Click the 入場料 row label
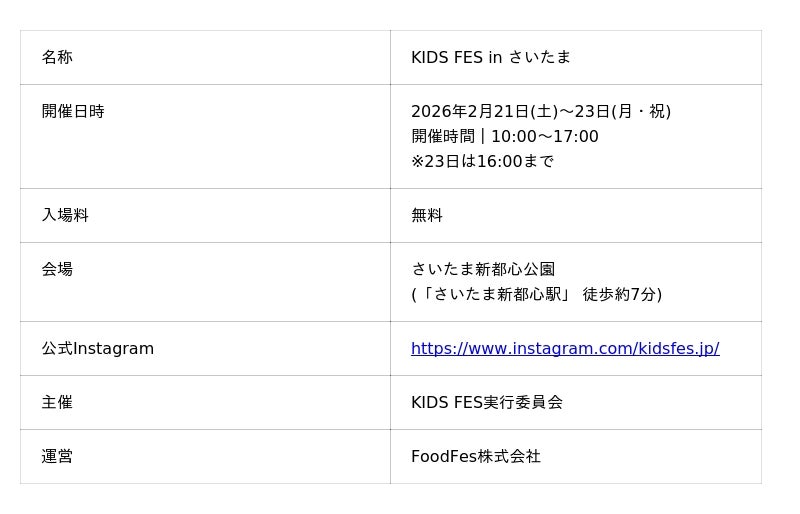Image resolution: width=800 pixels, height=514 pixels. 65,216
